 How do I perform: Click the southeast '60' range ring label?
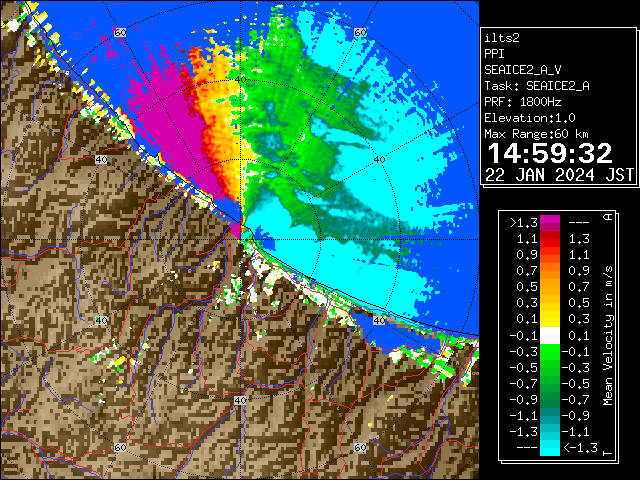pyautogui.click(x=360, y=448)
